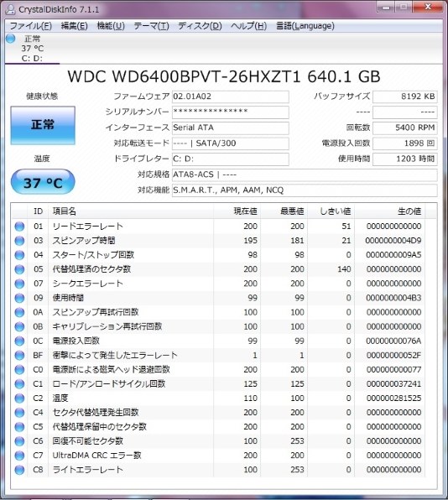The height and width of the screenshot is (500, 448).
Task: Select raw value 0000000009A5
Action: coord(393,255)
